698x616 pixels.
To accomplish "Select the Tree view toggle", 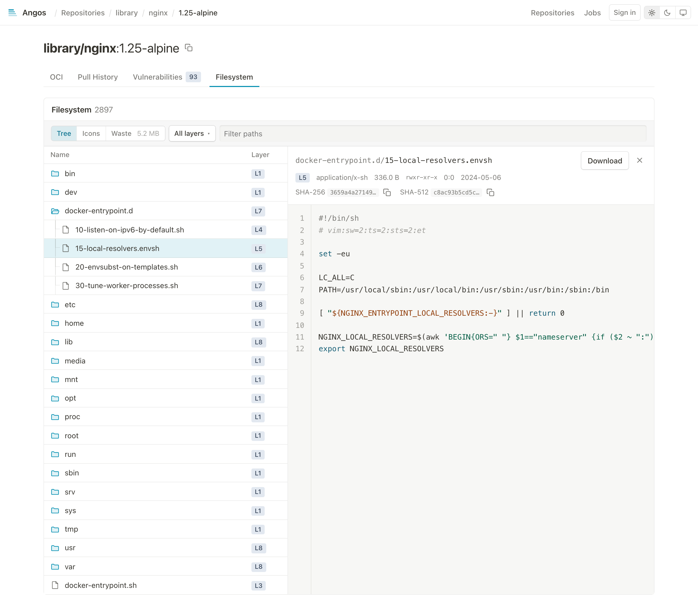I will 64,134.
